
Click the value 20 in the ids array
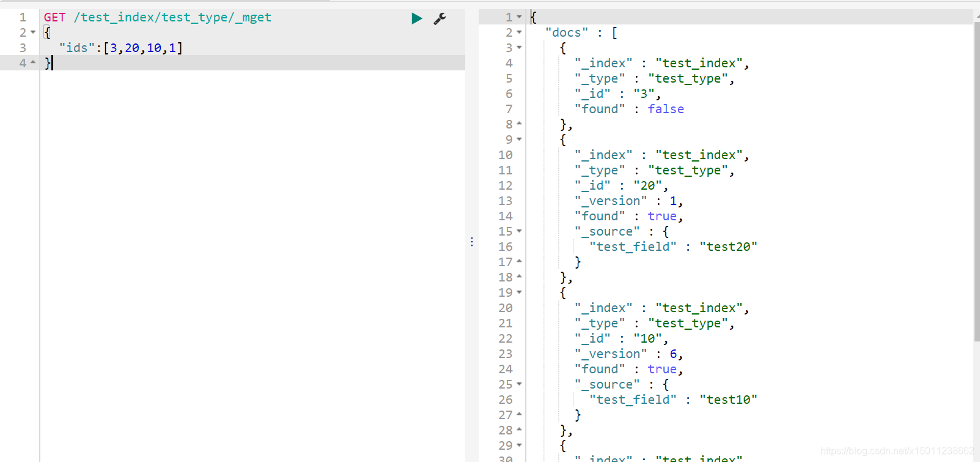tap(132, 48)
